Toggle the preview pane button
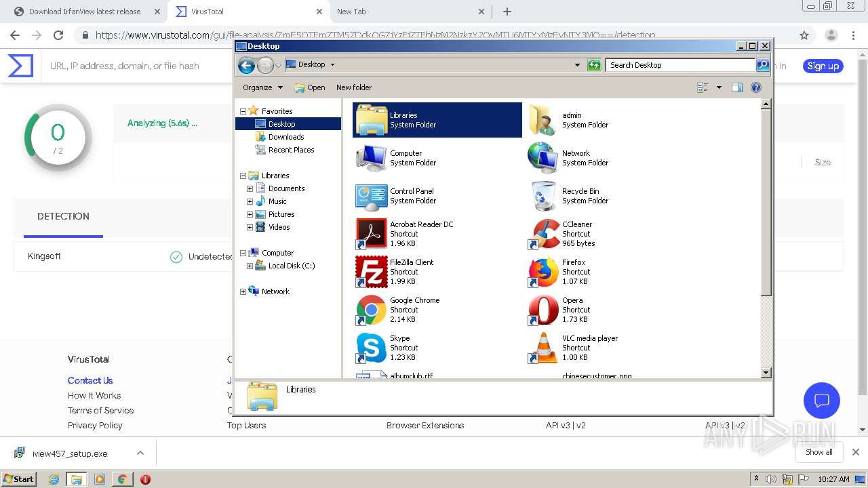Viewport: 868px width, 488px height. pos(737,87)
